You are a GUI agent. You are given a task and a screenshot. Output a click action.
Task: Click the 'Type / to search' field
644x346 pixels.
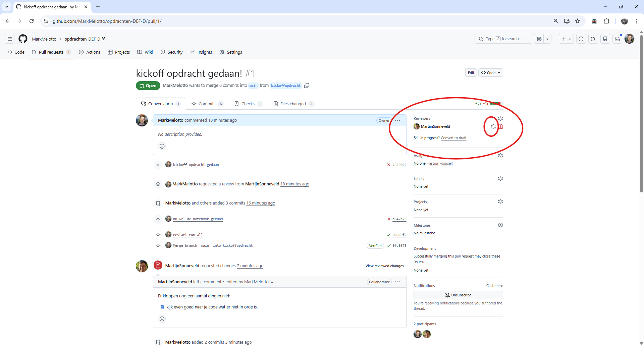click(x=503, y=39)
